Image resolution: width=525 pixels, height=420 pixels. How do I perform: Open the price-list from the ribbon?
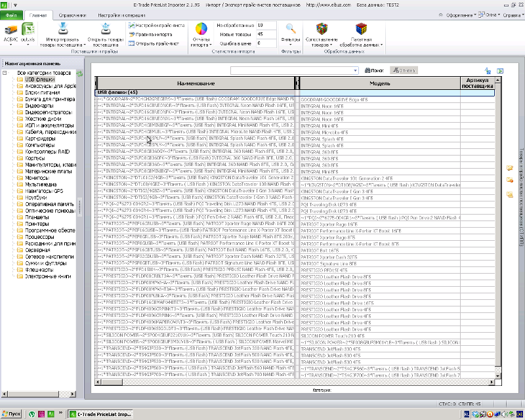(154, 43)
